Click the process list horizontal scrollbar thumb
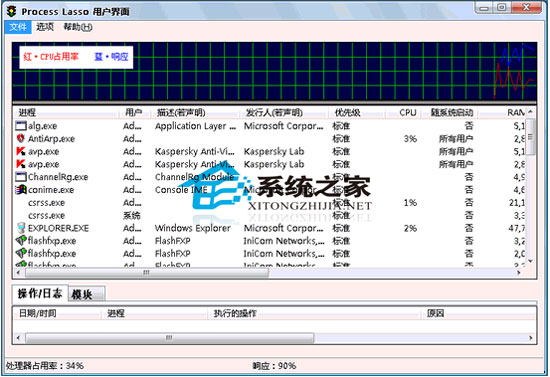550x377 pixels. (147, 272)
